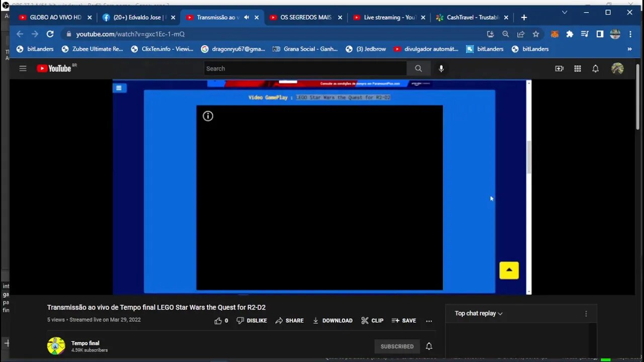
Task: Reload the page with the refresh icon
Action: pyautogui.click(x=50, y=34)
